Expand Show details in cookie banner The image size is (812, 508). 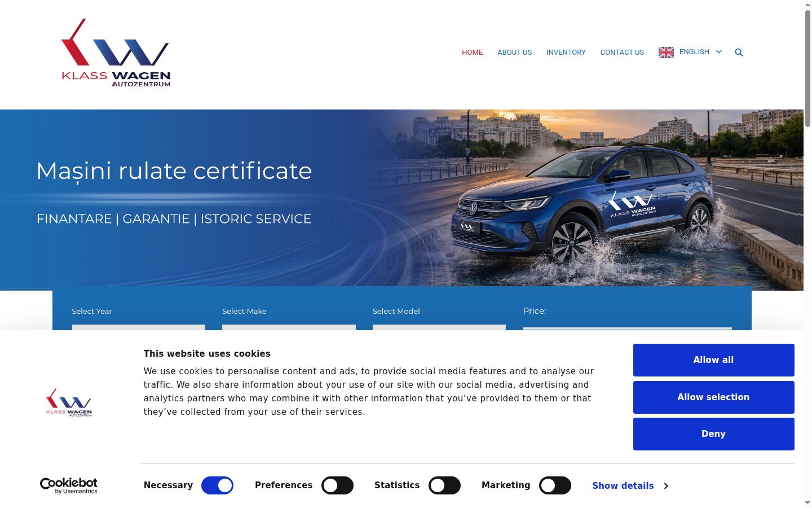tap(630, 485)
